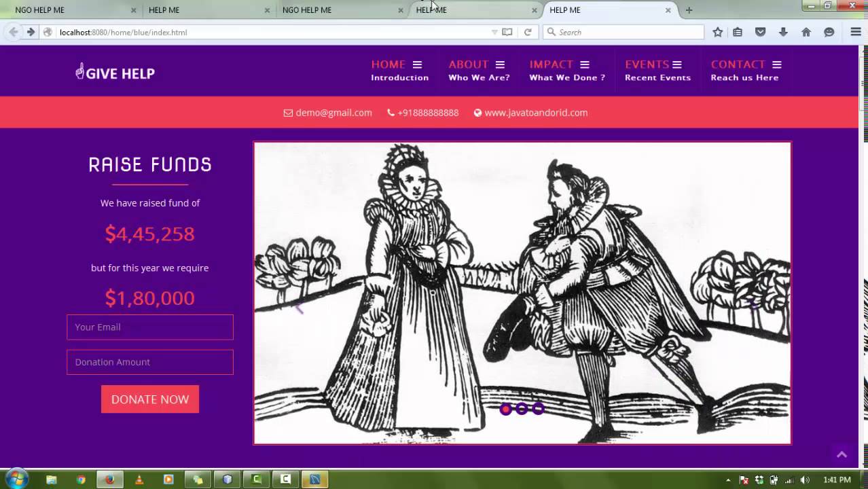Save page to Pocket
Image resolution: width=868 pixels, height=489 pixels.
point(761,32)
